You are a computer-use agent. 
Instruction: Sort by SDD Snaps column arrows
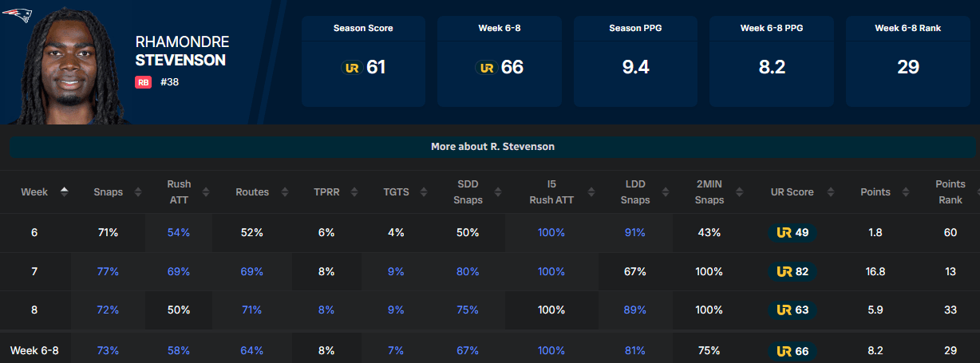pos(499,192)
